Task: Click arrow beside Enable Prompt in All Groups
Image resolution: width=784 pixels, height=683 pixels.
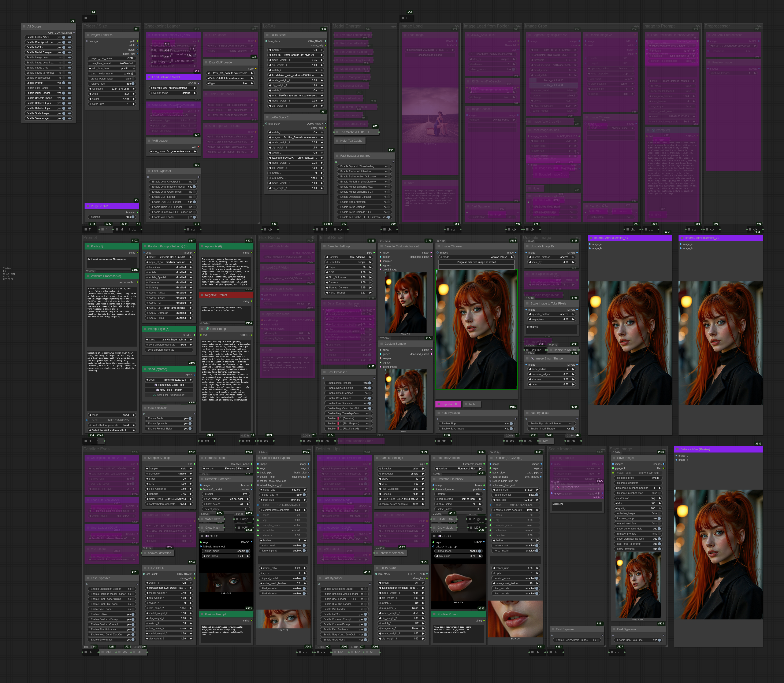Action: pos(70,83)
